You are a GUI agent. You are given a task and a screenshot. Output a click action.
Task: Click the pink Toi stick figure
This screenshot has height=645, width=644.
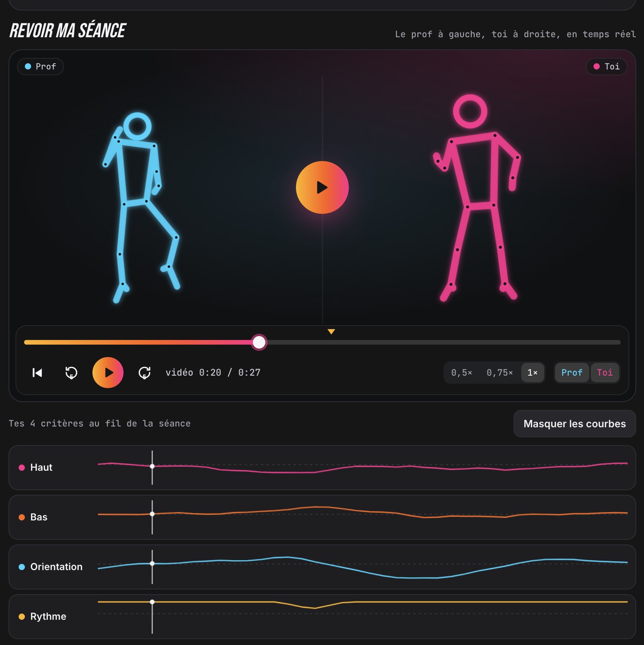pos(476,198)
